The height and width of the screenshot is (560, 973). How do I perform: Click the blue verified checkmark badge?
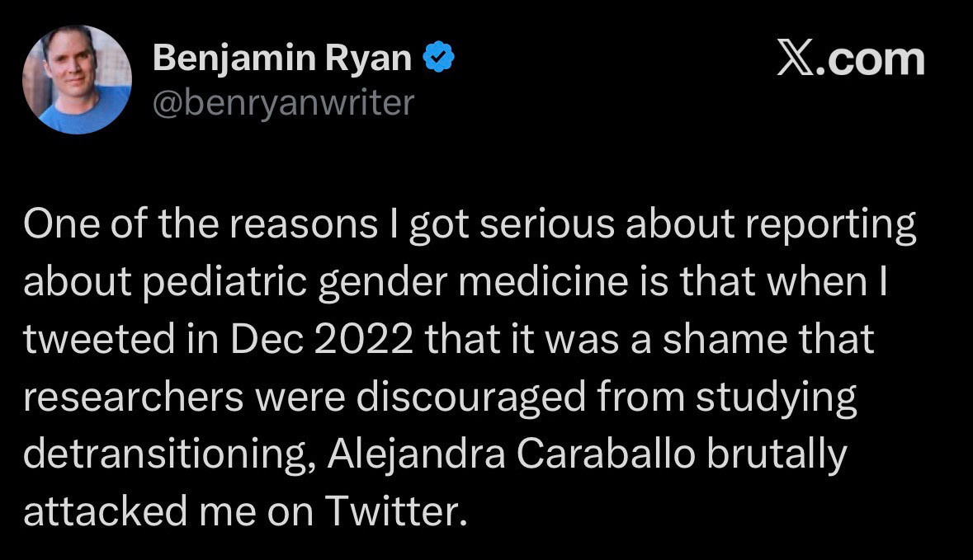click(437, 59)
